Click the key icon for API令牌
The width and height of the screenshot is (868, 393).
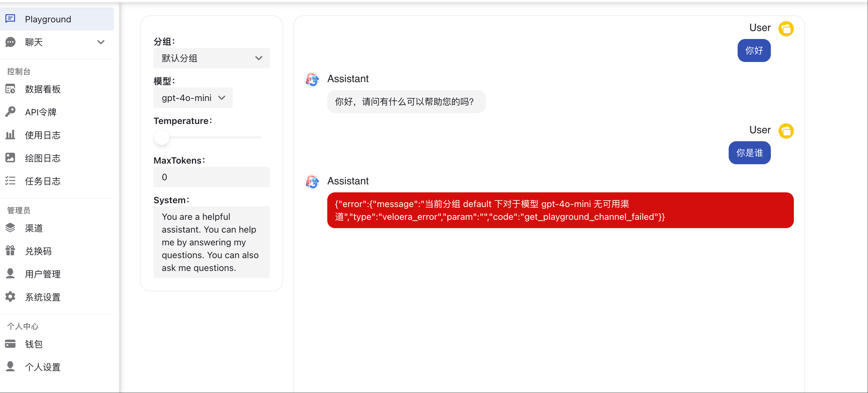11,112
